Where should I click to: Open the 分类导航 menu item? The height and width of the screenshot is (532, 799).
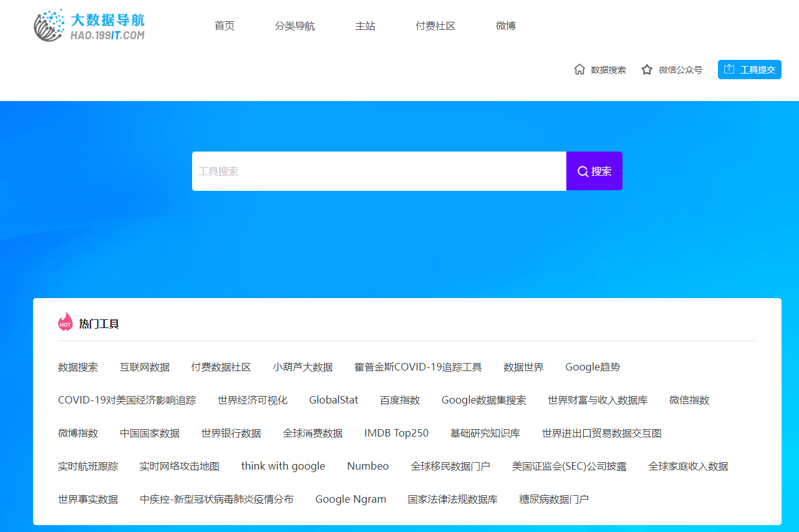tap(294, 26)
